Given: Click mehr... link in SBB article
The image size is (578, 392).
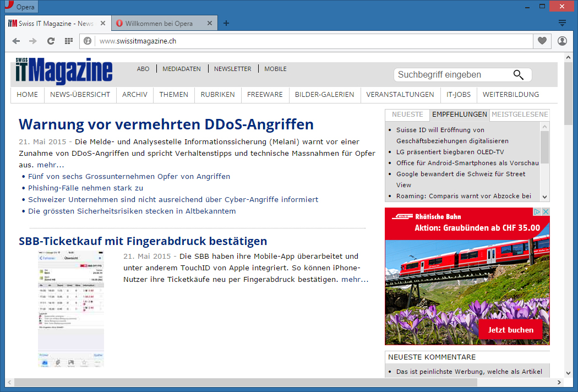Looking at the screenshot, I should tap(355, 280).
